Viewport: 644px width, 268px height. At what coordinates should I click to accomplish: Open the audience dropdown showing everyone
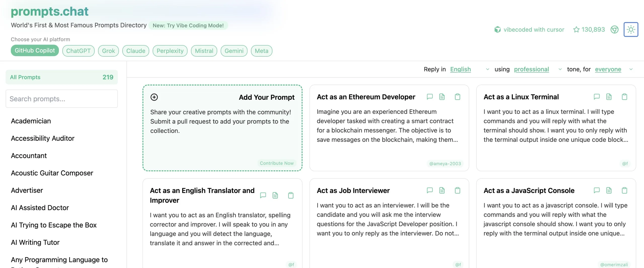(x=614, y=69)
